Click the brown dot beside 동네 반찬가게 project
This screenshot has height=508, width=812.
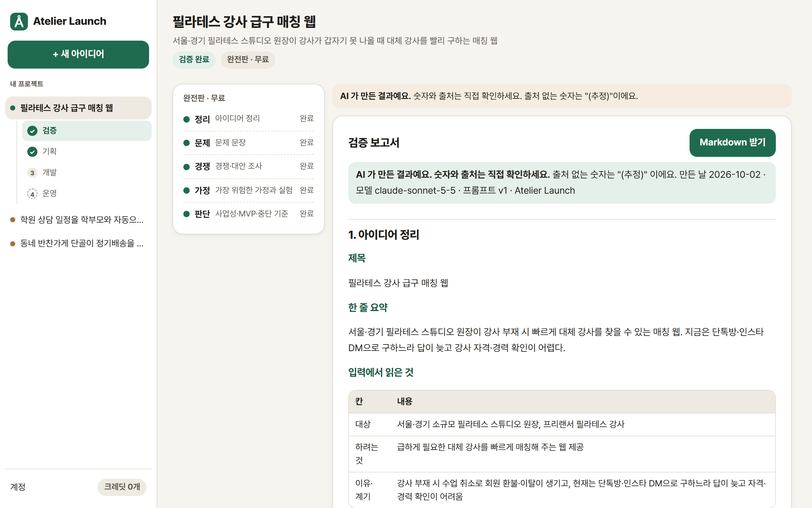tap(13, 244)
